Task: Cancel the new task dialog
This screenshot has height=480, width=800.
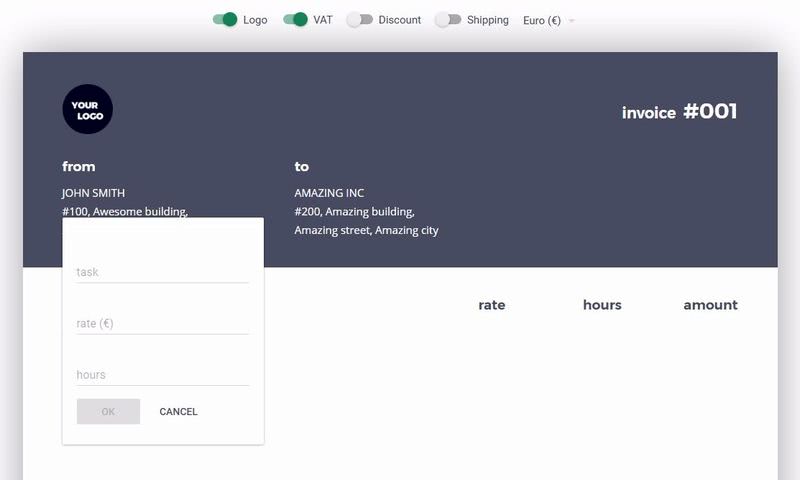Action: click(178, 412)
